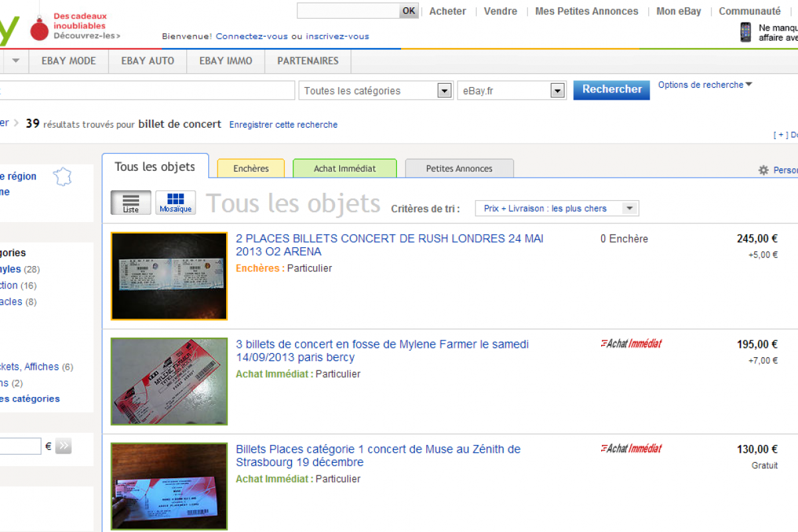Switch to Liste view
The image size is (798, 532).
[x=131, y=203]
